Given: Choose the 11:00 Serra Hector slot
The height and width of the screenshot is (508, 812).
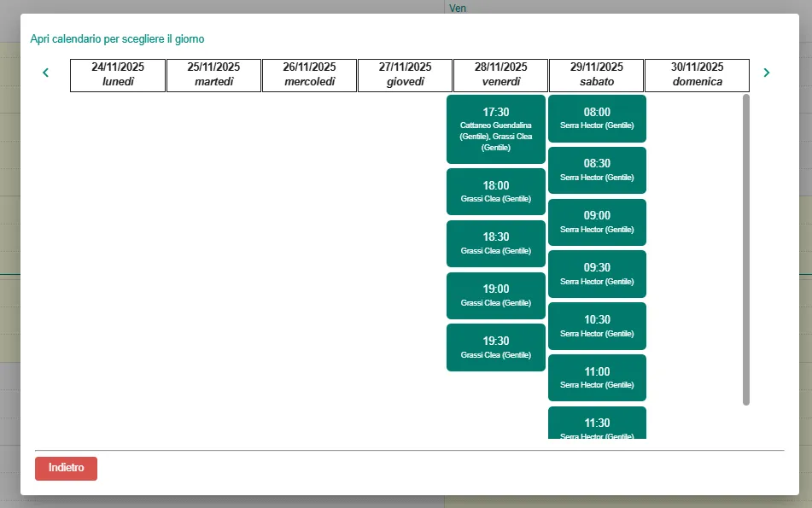Looking at the screenshot, I should click(597, 377).
